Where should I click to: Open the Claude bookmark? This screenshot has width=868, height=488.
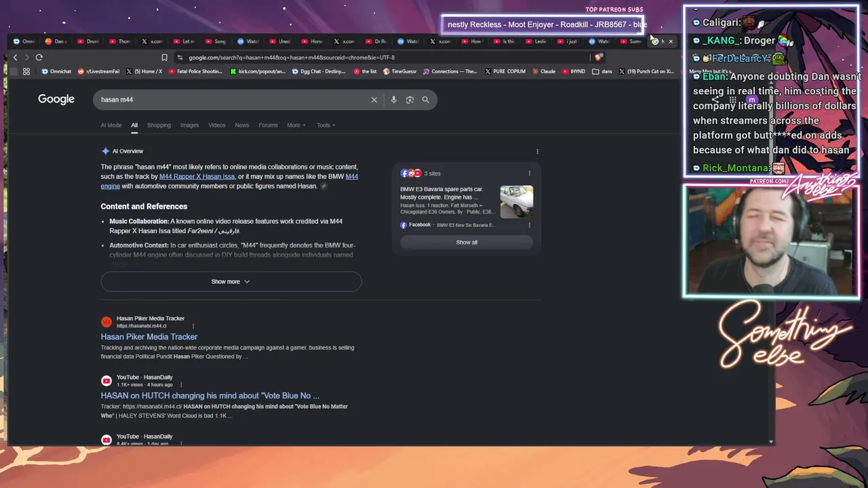point(544,71)
